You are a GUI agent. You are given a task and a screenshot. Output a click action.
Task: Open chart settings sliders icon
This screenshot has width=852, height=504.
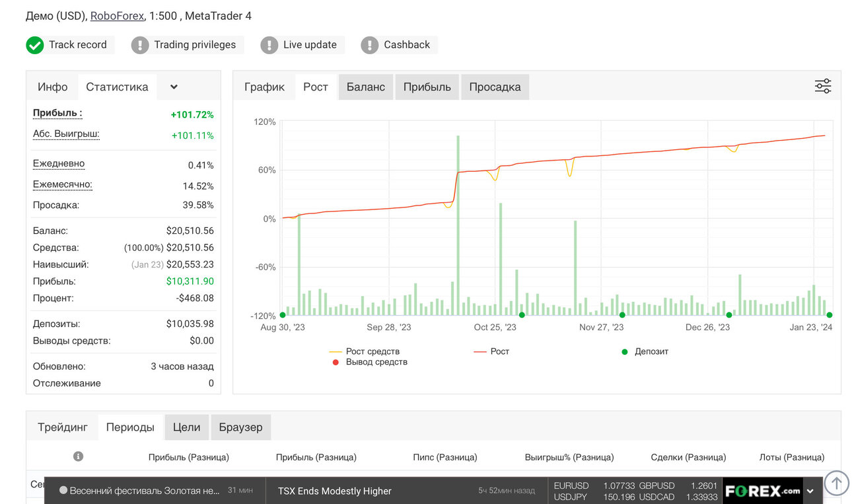tap(823, 87)
